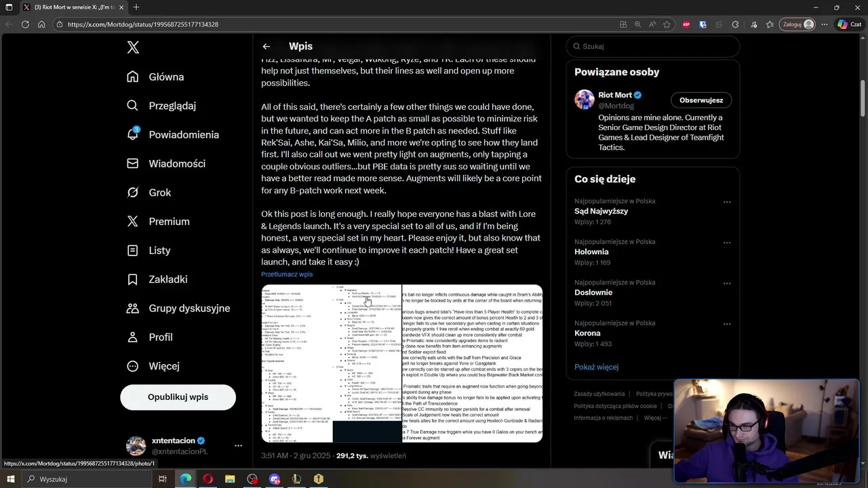Click the read aloud icon
The height and width of the screenshot is (488, 868).
coord(652,24)
